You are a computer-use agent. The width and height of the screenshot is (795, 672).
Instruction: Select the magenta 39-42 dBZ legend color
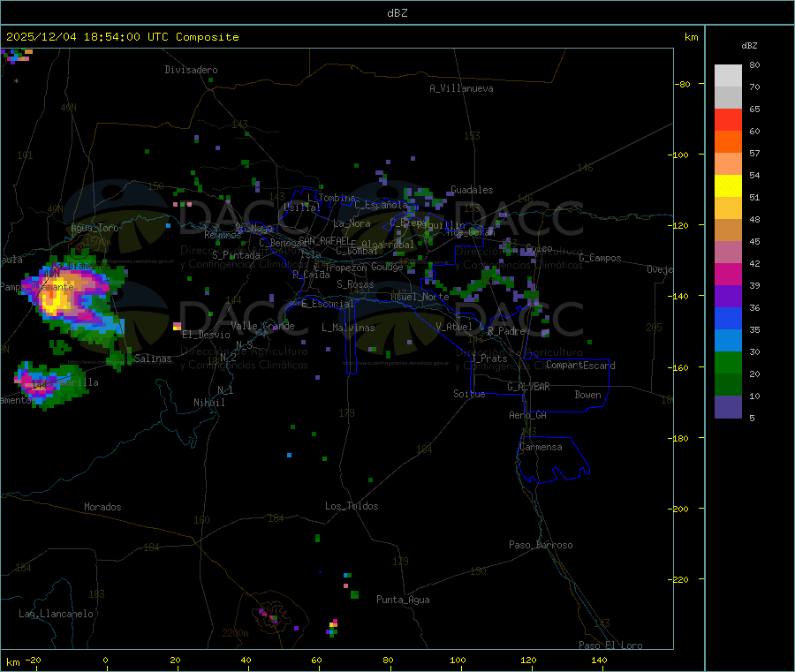point(728,274)
